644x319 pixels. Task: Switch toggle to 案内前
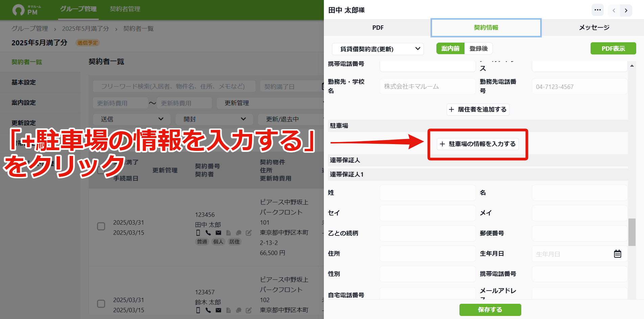pos(450,48)
